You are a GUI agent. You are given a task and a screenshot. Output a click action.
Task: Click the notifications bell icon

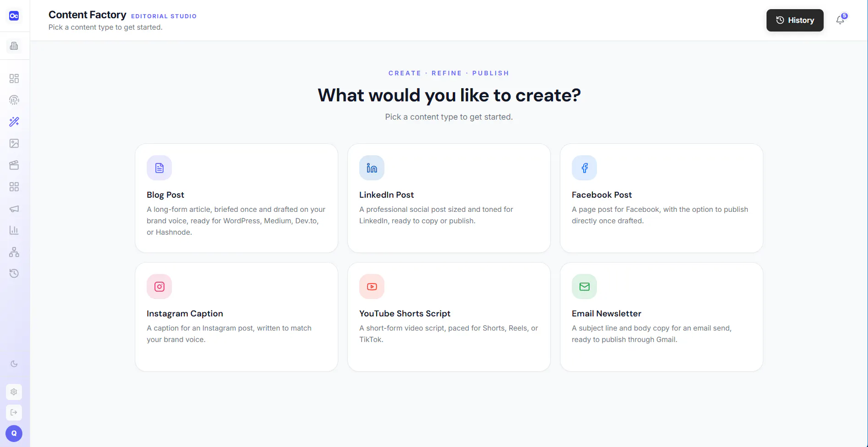pos(840,20)
